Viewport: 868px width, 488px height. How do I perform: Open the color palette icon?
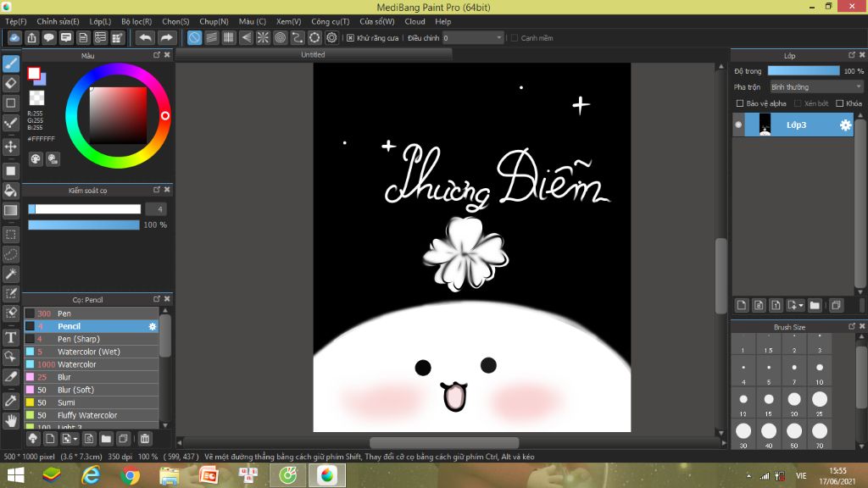36,159
